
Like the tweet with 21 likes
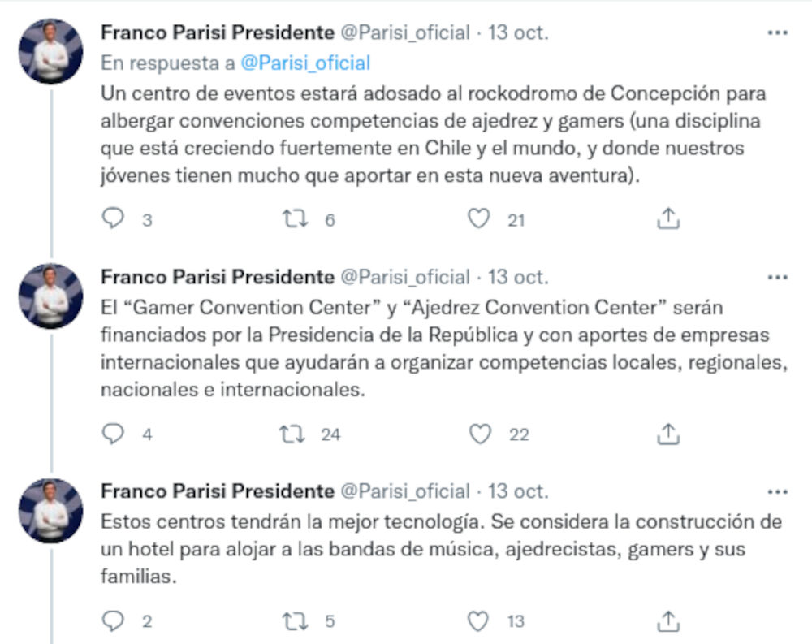(480, 218)
